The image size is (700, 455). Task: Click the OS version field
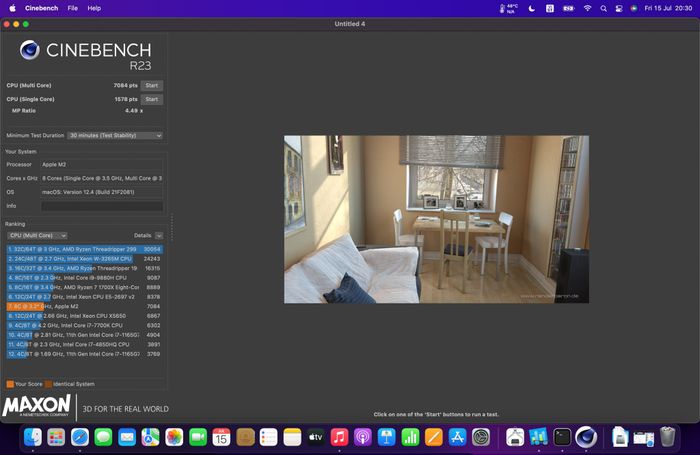click(x=102, y=192)
